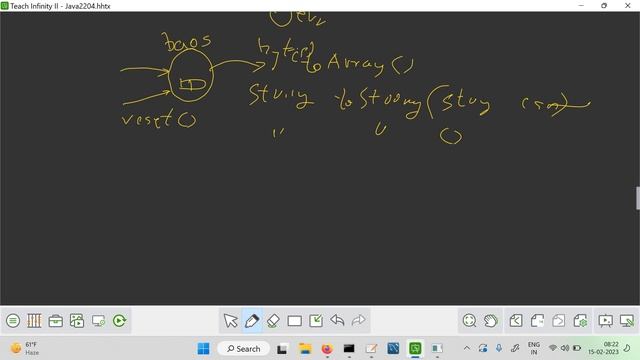Open the terminal icon in the taskbar
The image size is (640, 360).
coord(349,349)
